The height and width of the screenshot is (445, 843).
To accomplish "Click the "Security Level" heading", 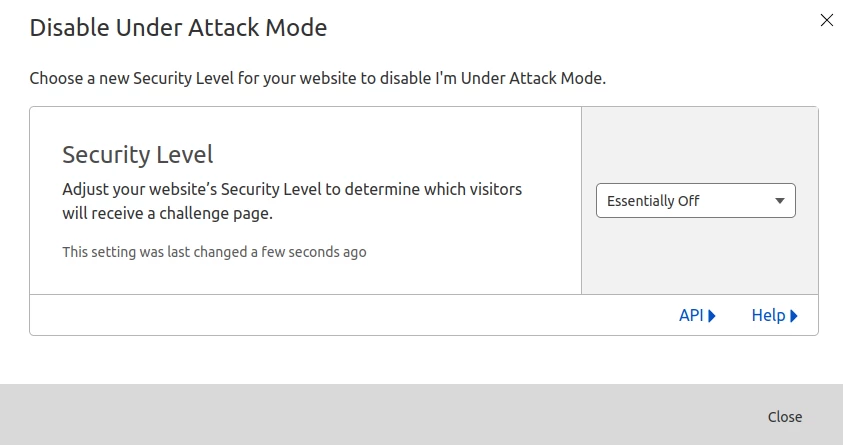I will [x=138, y=155].
